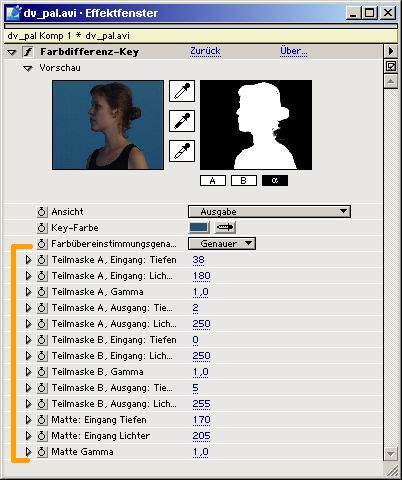Screen dimensions: 402x480
Task: Open the Ansicht dropdown showing Ausgabe
Action: coord(269,212)
